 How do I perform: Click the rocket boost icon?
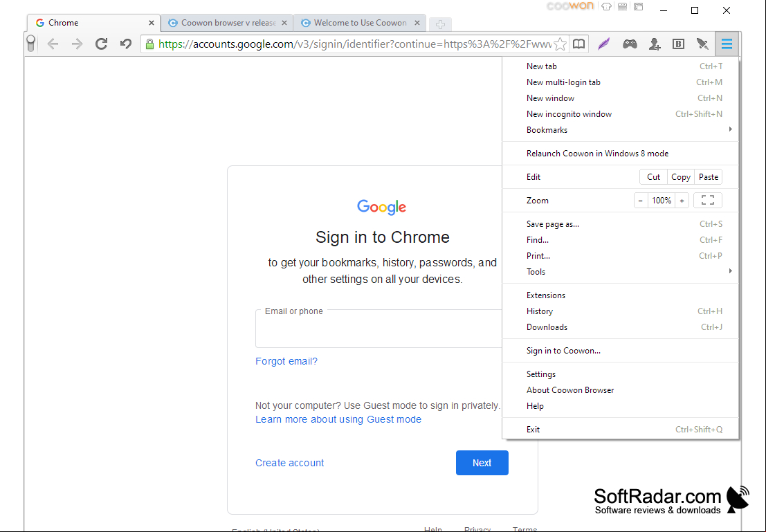pyautogui.click(x=702, y=44)
